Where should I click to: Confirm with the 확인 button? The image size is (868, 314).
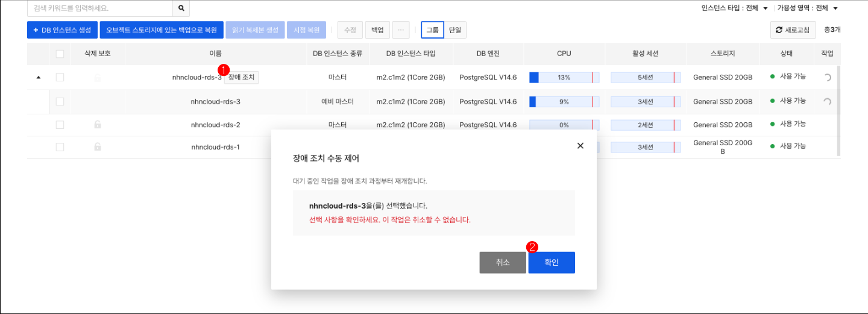552,262
